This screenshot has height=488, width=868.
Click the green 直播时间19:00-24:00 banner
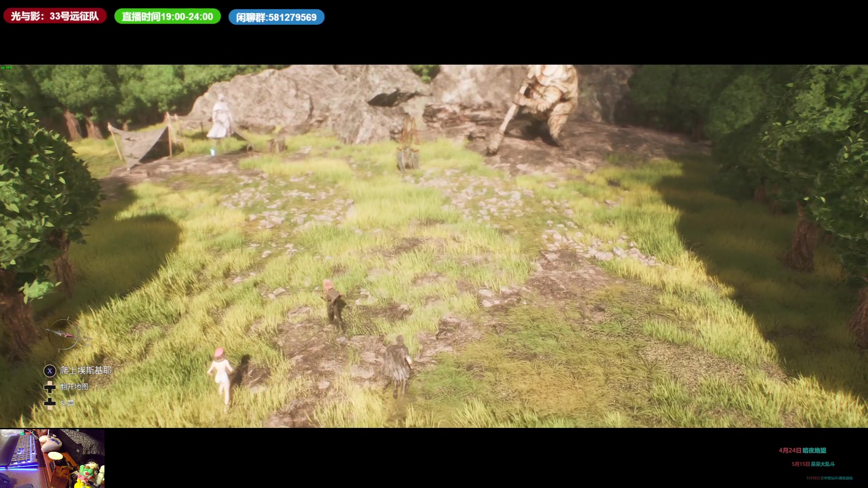tap(167, 17)
